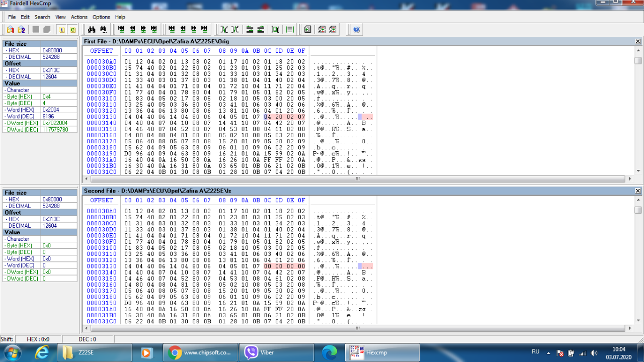Click the Find binoculars icon

tap(92, 30)
